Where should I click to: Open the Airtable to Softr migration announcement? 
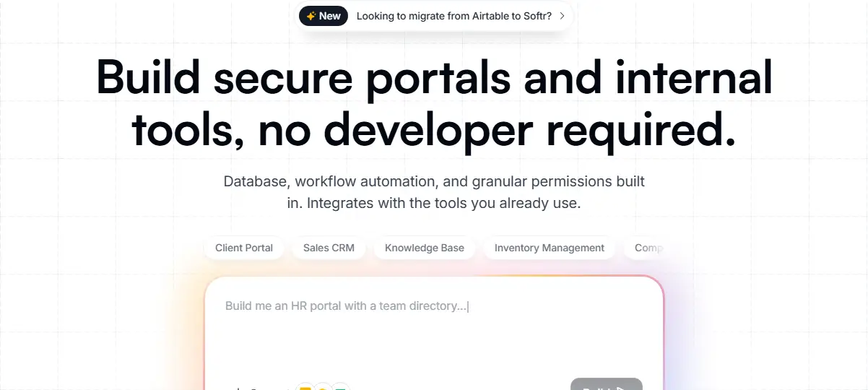pos(435,16)
